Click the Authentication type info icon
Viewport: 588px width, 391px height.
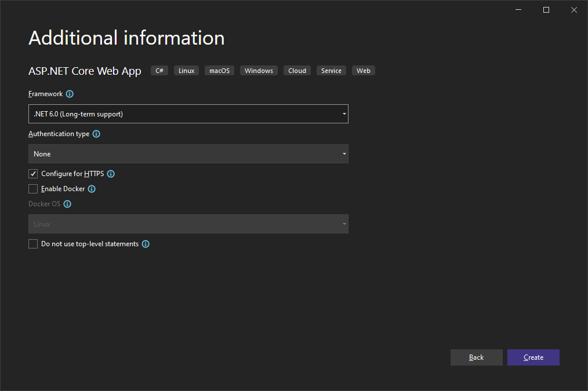(x=96, y=134)
